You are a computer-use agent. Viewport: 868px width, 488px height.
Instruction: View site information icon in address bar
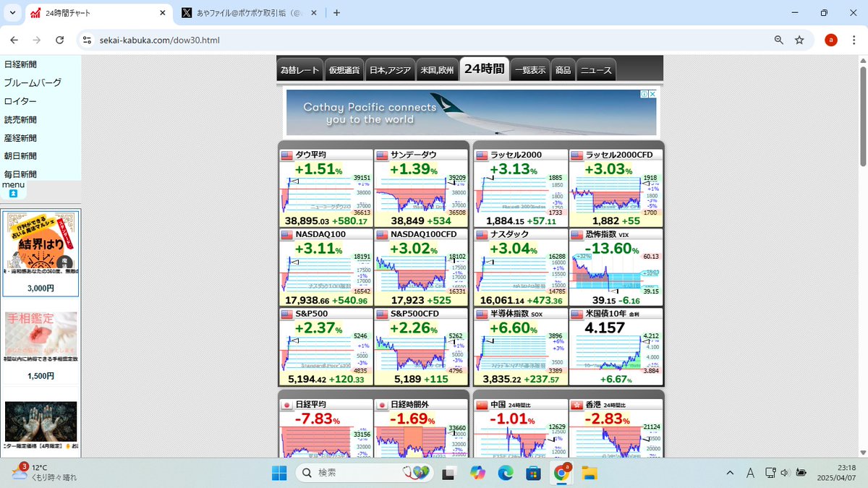(x=88, y=40)
